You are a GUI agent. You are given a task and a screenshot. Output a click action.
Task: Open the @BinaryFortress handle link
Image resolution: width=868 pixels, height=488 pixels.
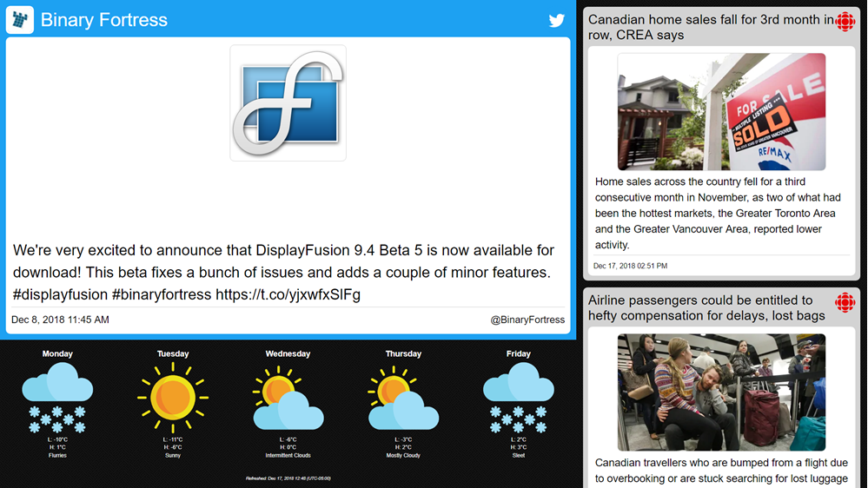[x=527, y=320]
